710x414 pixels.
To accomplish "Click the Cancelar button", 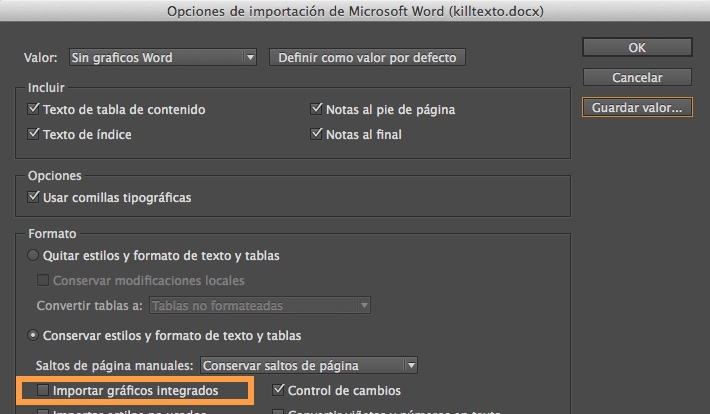I will point(637,77).
